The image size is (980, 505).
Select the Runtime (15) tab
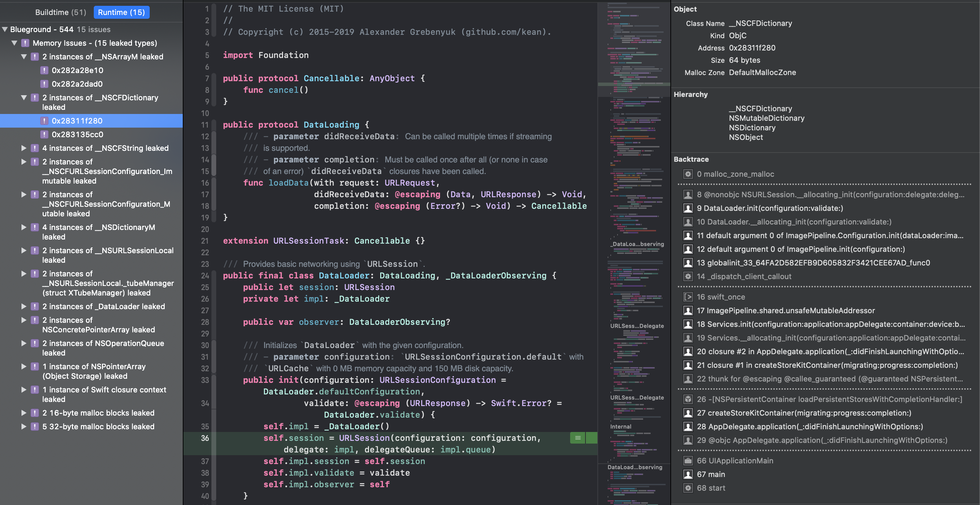121,12
